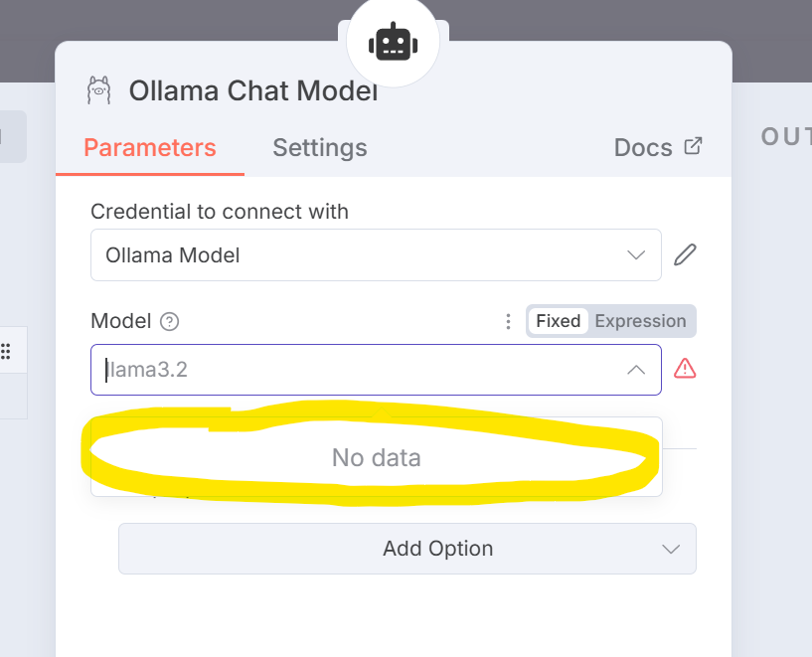Collapse the Model list using its chevron
Image resolution: width=812 pixels, height=657 pixels.
click(636, 370)
